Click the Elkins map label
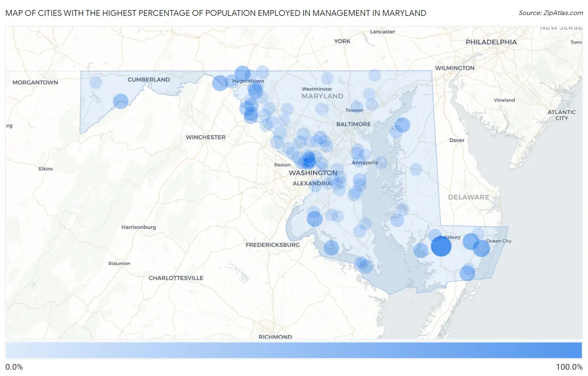 point(46,169)
